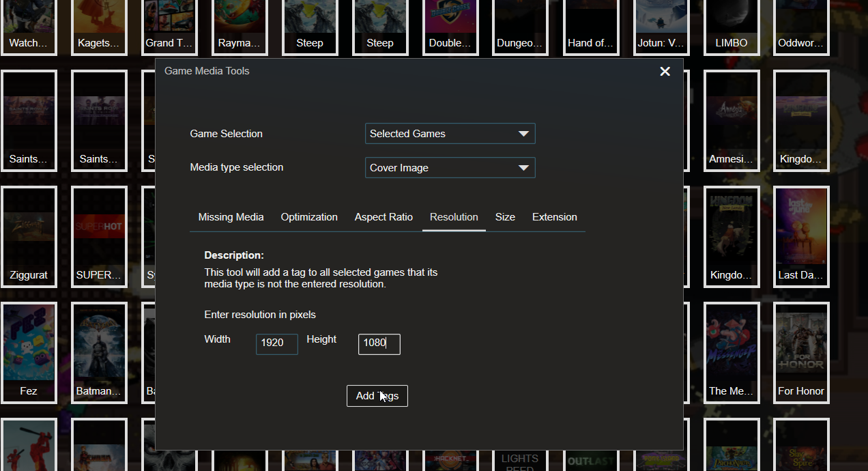Open the Game Selection dropdown
868x471 pixels.
click(450, 134)
